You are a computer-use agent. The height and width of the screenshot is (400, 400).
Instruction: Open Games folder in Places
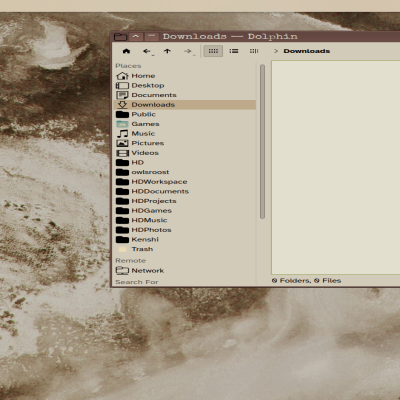(x=185, y=124)
